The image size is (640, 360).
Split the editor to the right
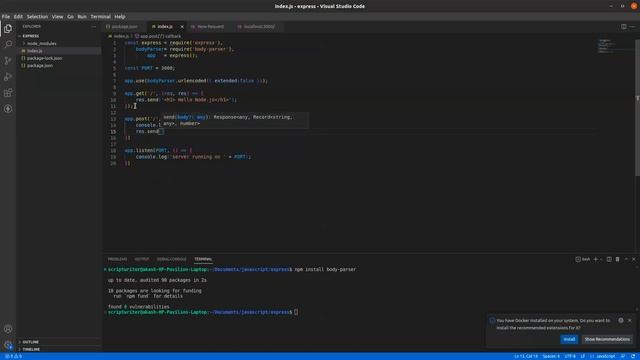tap(624, 27)
